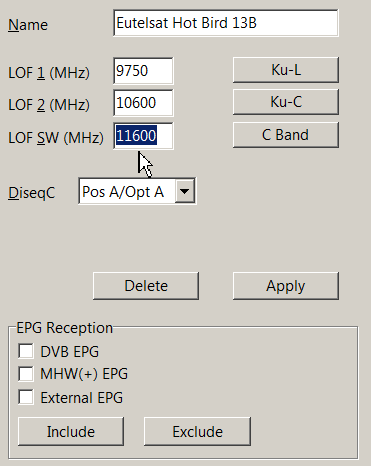Click the Exclude button
This screenshot has height=466, width=371.
pyautogui.click(x=197, y=431)
